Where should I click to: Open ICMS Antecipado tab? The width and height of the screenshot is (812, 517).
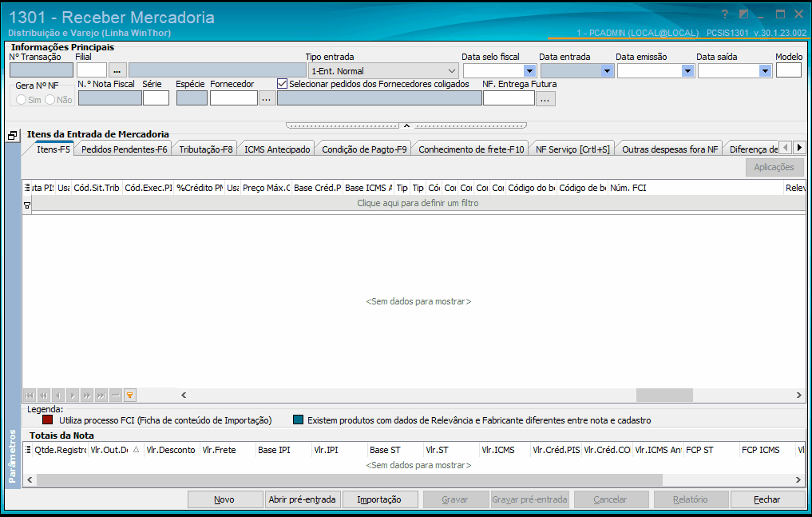pos(277,149)
